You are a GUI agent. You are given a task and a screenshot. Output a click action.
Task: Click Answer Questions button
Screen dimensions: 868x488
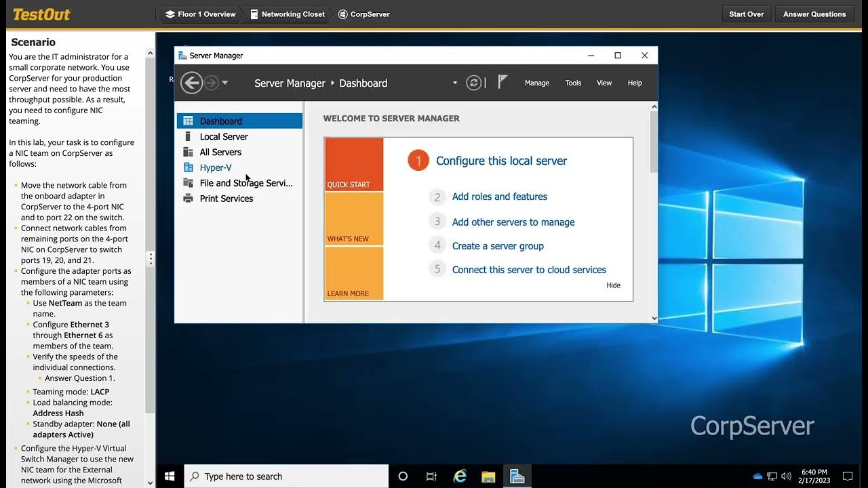coord(814,14)
